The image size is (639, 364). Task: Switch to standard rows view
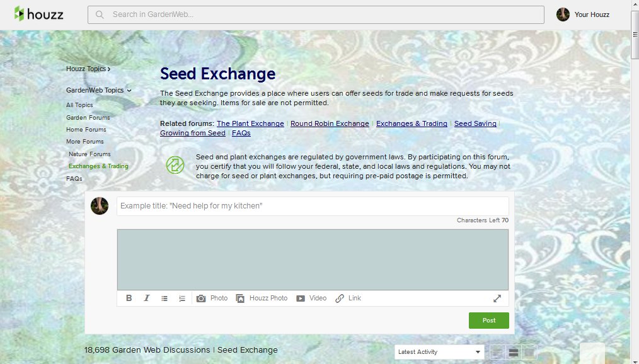pos(514,352)
